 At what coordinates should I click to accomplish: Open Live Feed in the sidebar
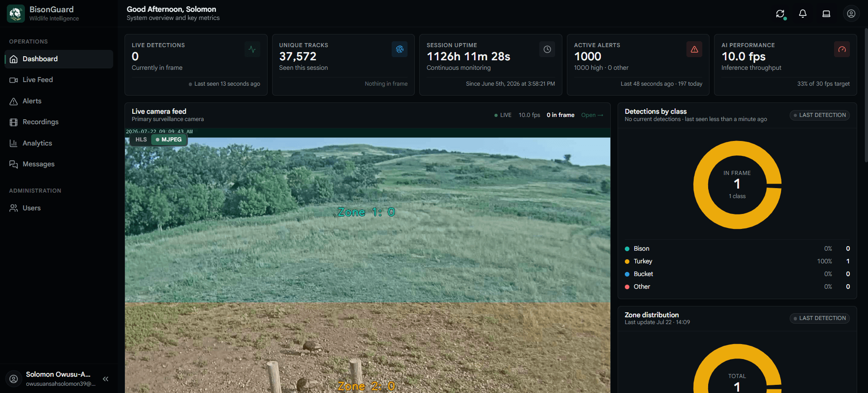coord(59,80)
